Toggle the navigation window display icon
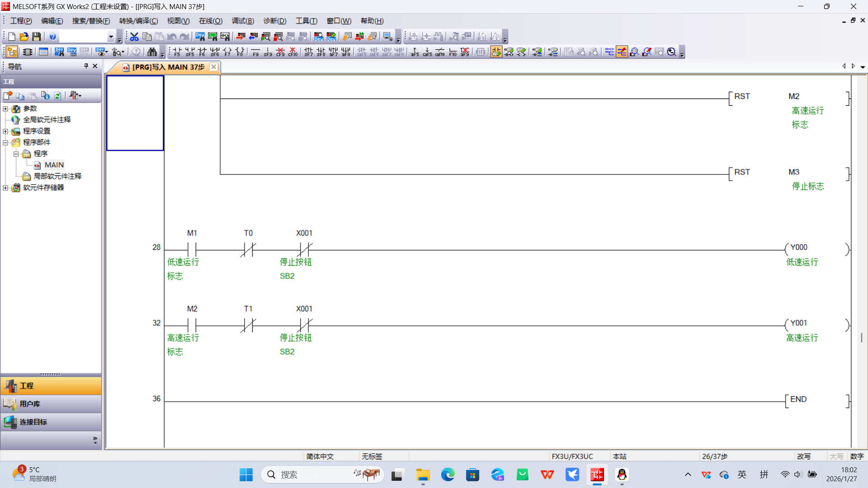 [12, 52]
